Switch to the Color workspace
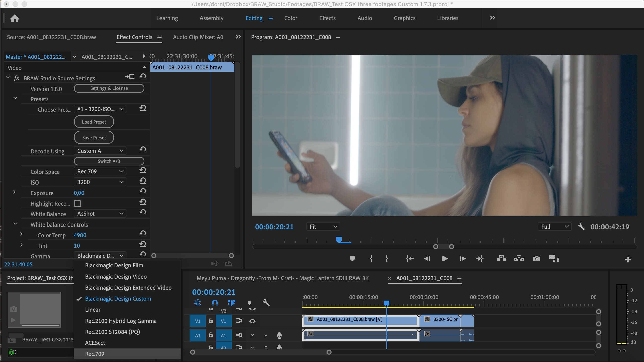Viewport: 644px width, 362px height. (x=290, y=18)
